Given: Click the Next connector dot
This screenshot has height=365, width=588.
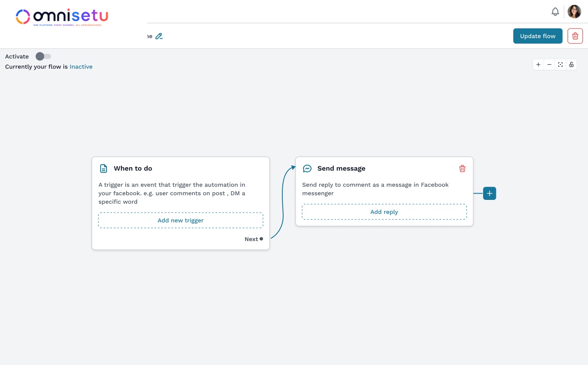Looking at the screenshot, I should point(261,239).
